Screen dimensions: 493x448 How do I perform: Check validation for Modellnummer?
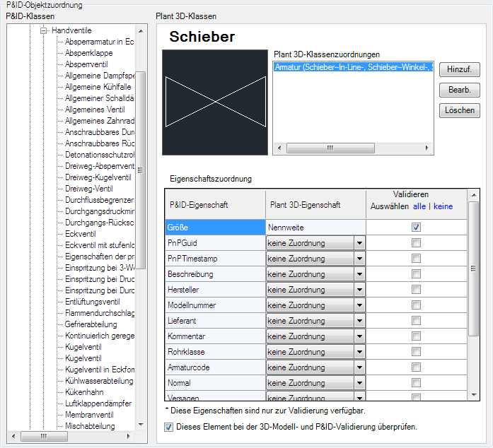416,305
